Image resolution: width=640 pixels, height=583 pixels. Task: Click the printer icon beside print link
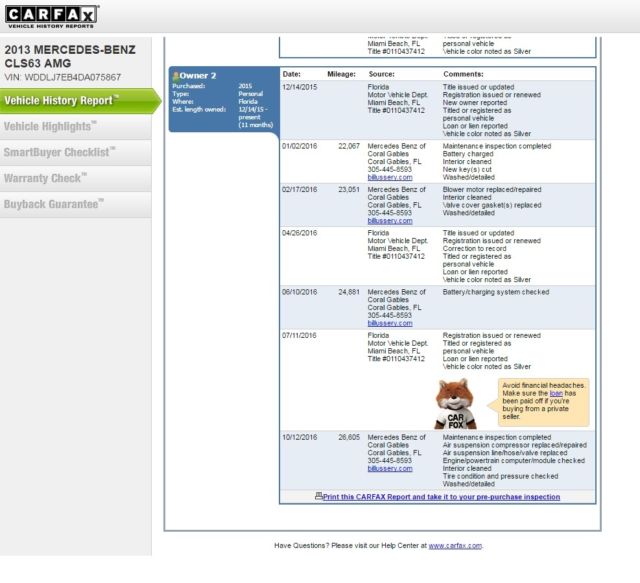coord(318,497)
